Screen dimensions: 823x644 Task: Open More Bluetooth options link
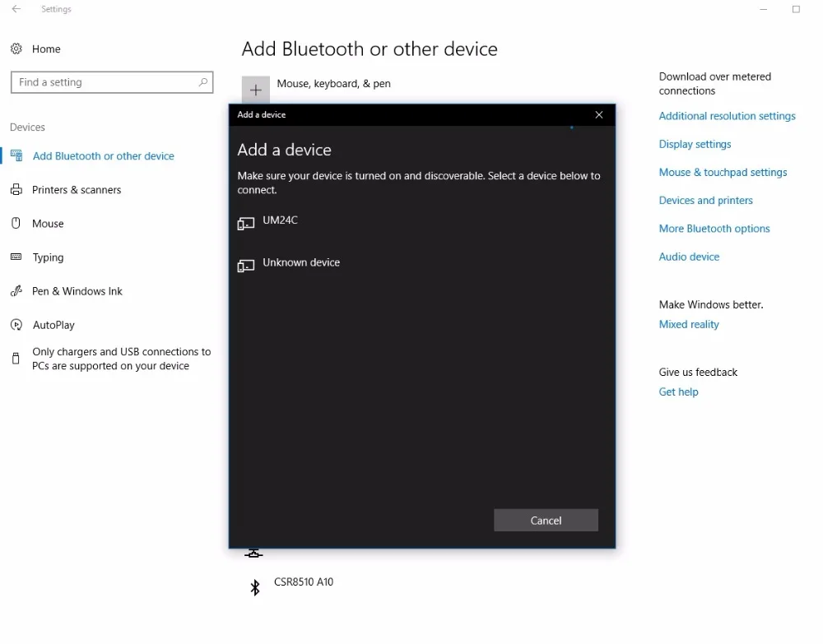coord(714,228)
